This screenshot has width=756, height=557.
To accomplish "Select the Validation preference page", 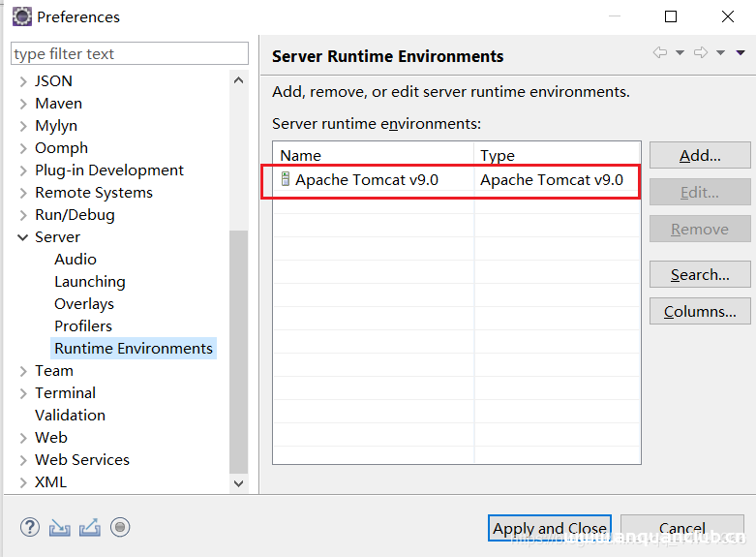I will click(70, 416).
